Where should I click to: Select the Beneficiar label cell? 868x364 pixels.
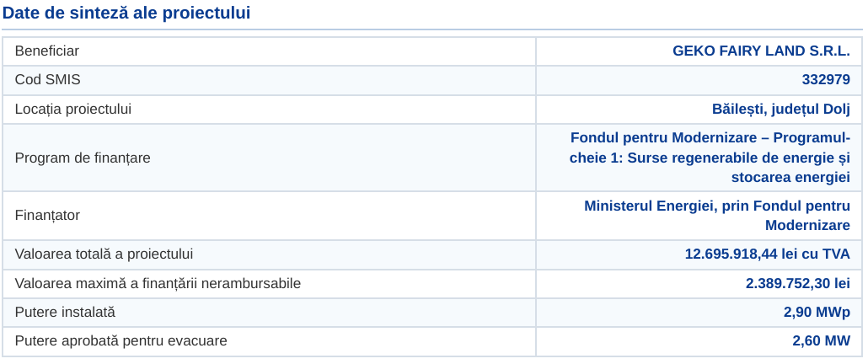[269, 51]
